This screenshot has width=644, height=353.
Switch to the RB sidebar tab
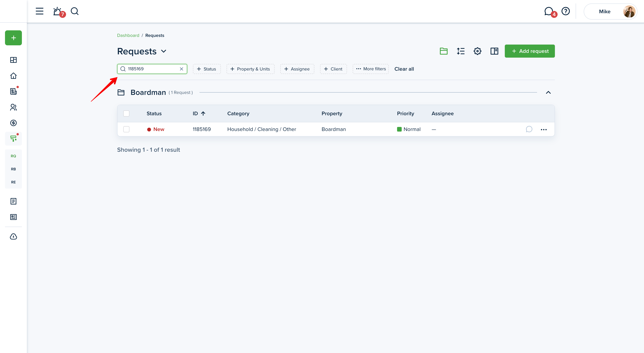click(13, 169)
